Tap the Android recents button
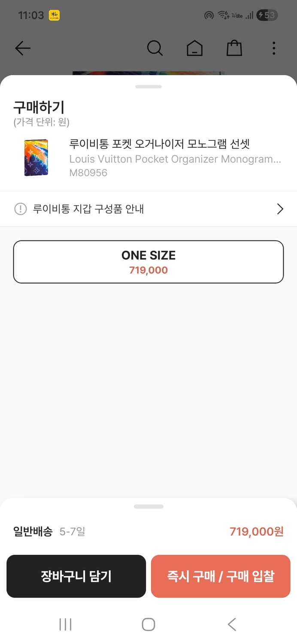 tap(65, 625)
